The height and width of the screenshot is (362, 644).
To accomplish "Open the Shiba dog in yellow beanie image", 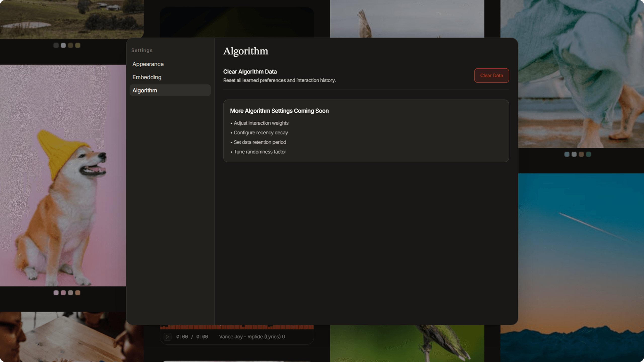I will (63, 175).
